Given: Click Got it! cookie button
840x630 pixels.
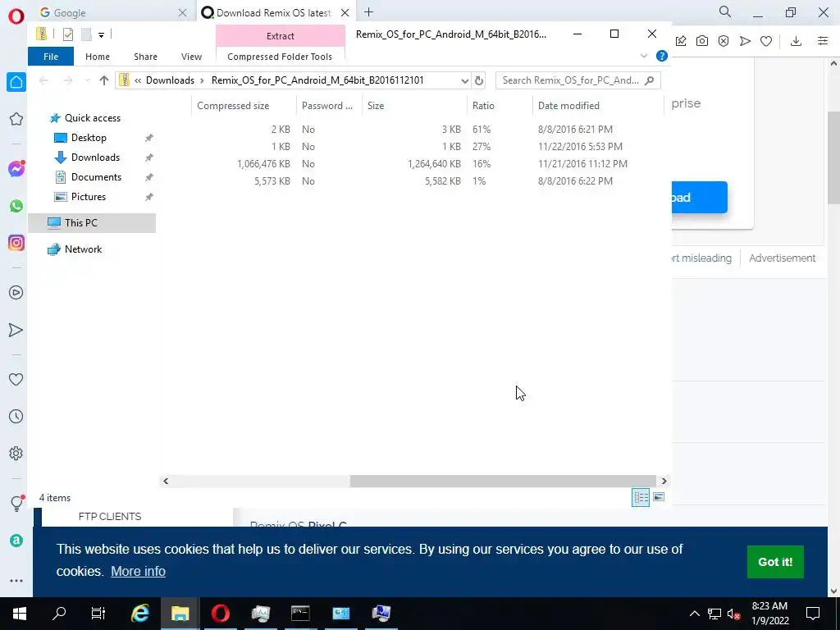Looking at the screenshot, I should click(x=775, y=561).
